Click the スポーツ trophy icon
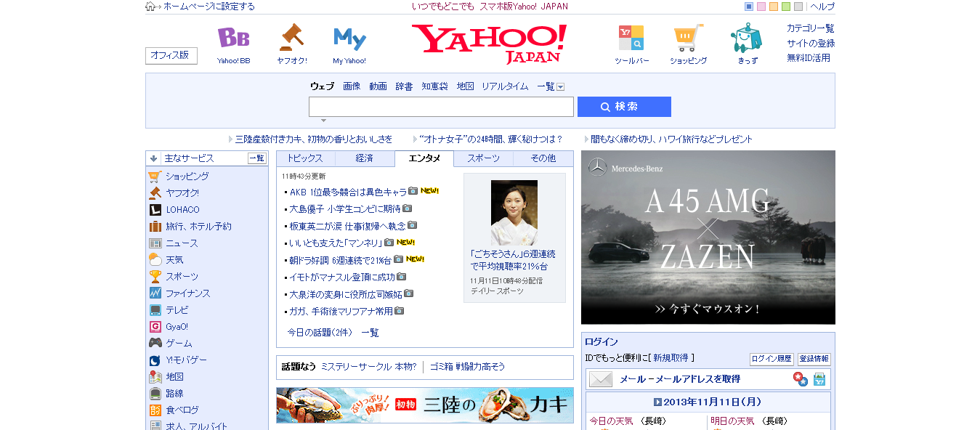The image size is (980, 430). coord(155,276)
